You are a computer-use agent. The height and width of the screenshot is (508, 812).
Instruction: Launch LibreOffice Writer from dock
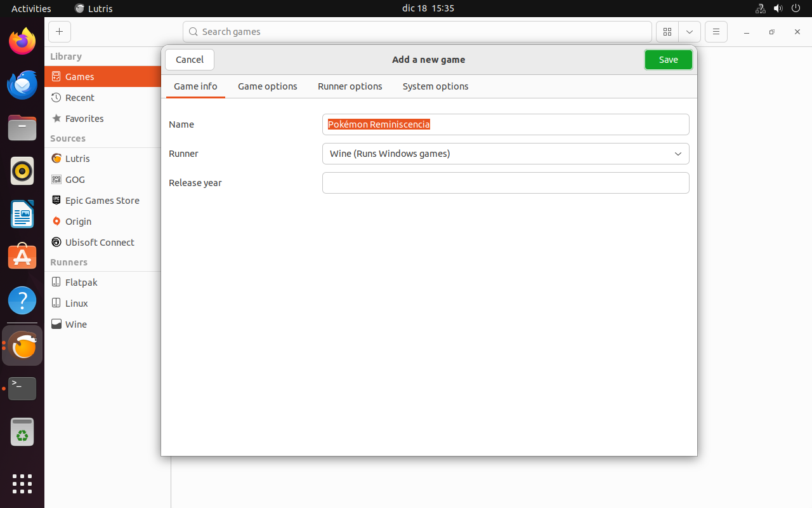pyautogui.click(x=22, y=214)
